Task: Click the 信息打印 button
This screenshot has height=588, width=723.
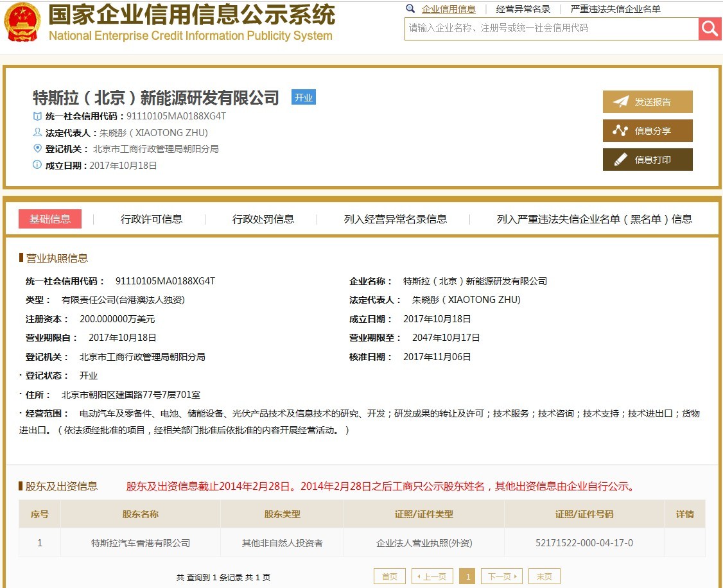Action: 647,159
